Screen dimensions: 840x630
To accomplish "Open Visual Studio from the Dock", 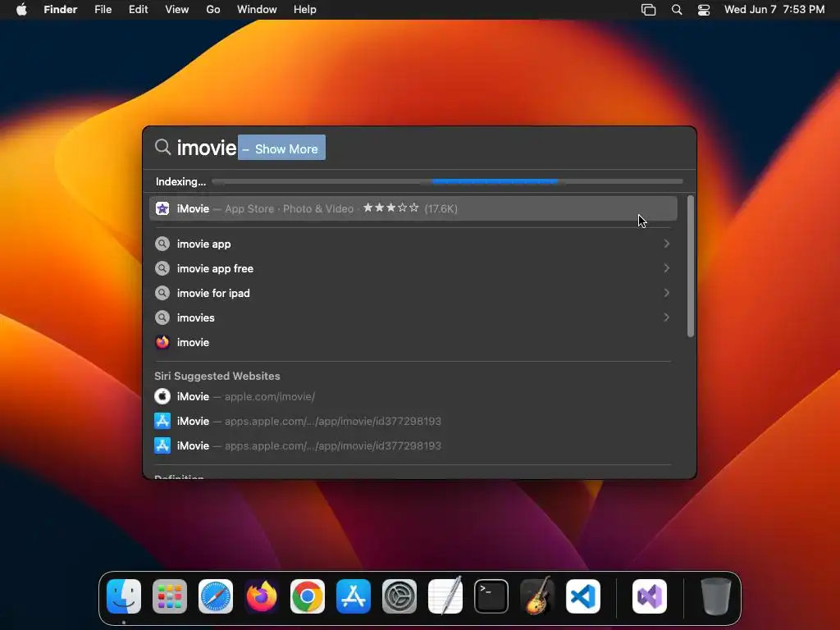I will (650, 596).
